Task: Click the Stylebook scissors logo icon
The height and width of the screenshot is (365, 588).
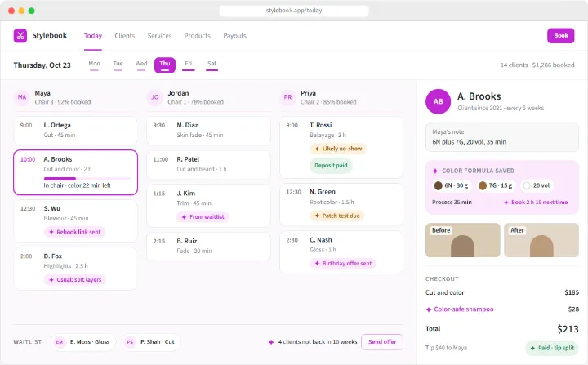Action: [x=20, y=36]
